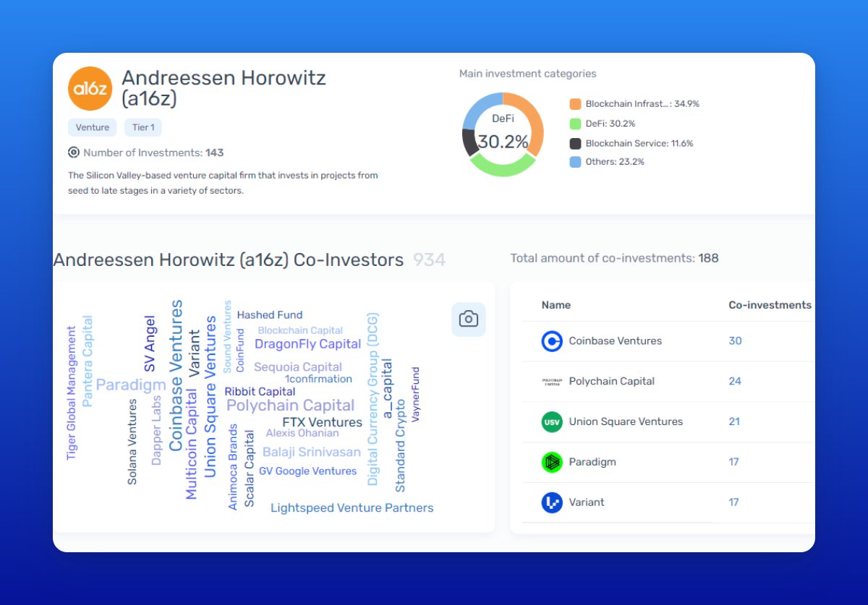Click 1confirmation in the word cloud

tap(318, 379)
